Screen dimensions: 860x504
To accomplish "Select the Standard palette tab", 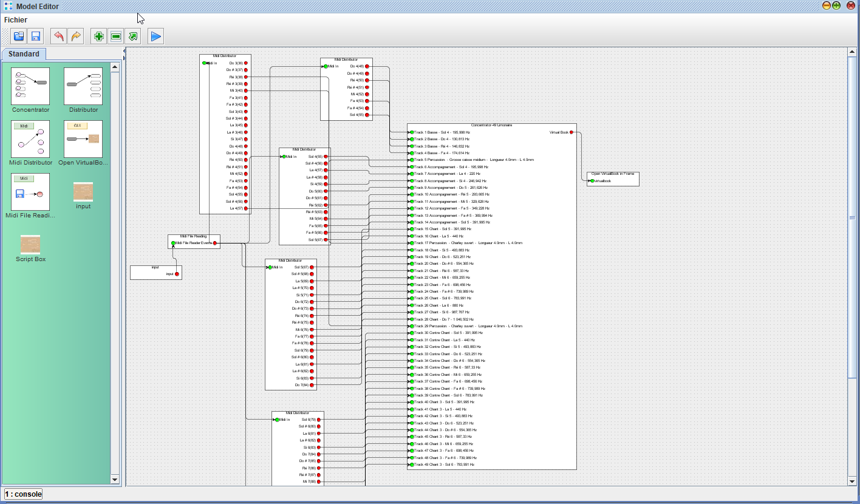I will point(24,54).
